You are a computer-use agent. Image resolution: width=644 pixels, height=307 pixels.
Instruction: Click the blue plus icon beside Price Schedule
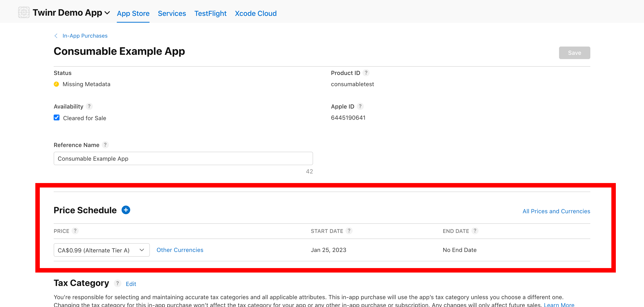click(x=126, y=210)
